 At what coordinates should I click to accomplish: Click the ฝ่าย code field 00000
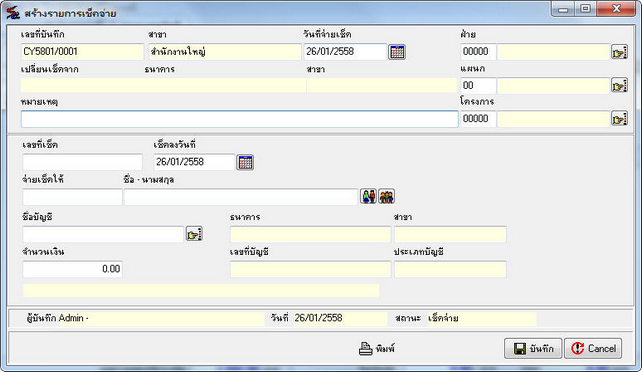click(478, 52)
